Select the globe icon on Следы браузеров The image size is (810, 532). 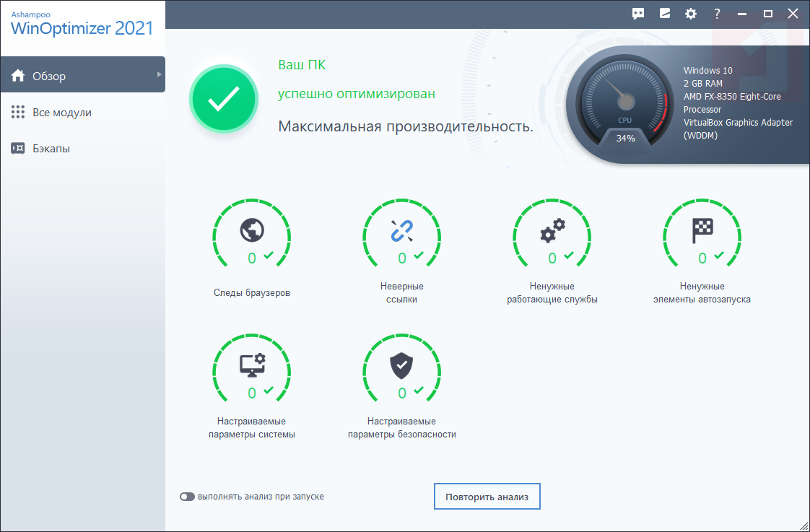[251, 231]
